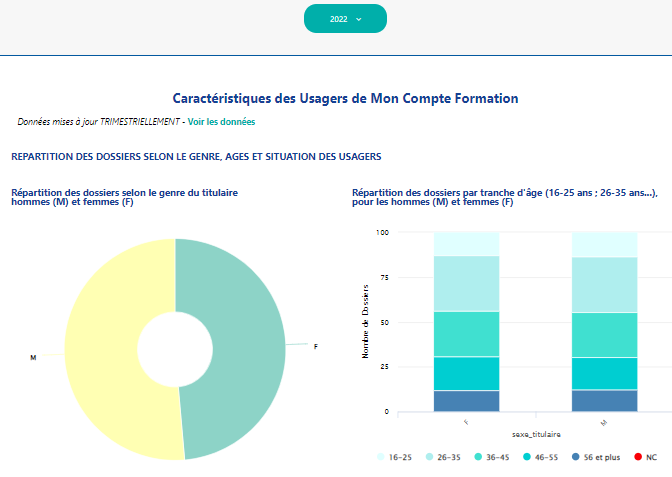672x477 pixels.
Task: Click the red NC legend marker
Action: [637, 457]
